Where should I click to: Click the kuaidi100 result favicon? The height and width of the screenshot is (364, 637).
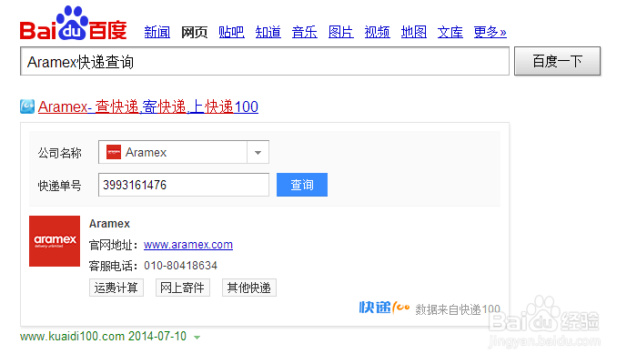27,106
